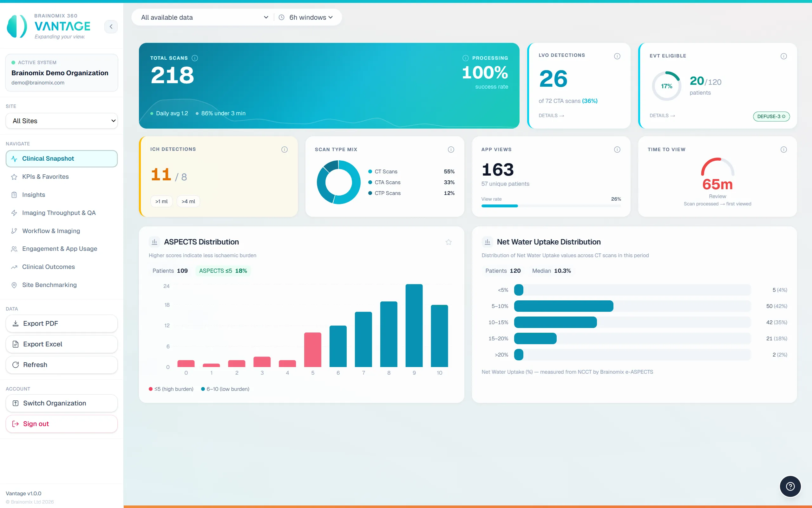Open Imaging Throughput & QA
Viewport: 812px width, 508px height.
(62, 213)
